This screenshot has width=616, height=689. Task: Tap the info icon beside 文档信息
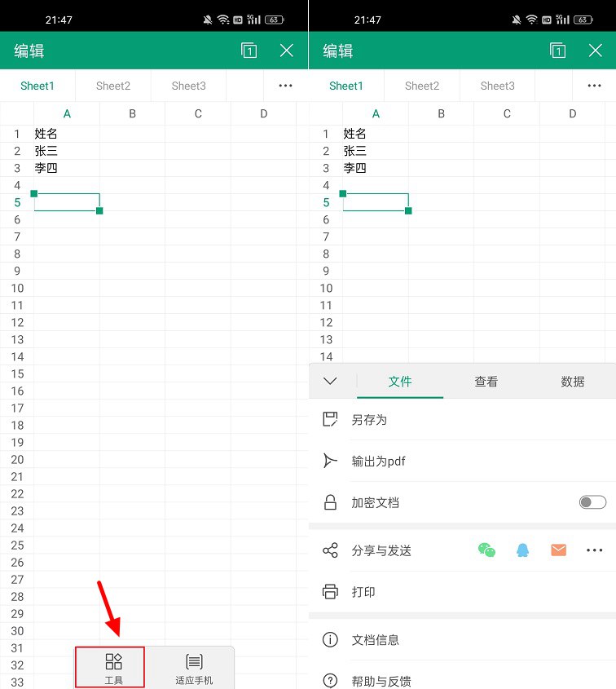(330, 639)
